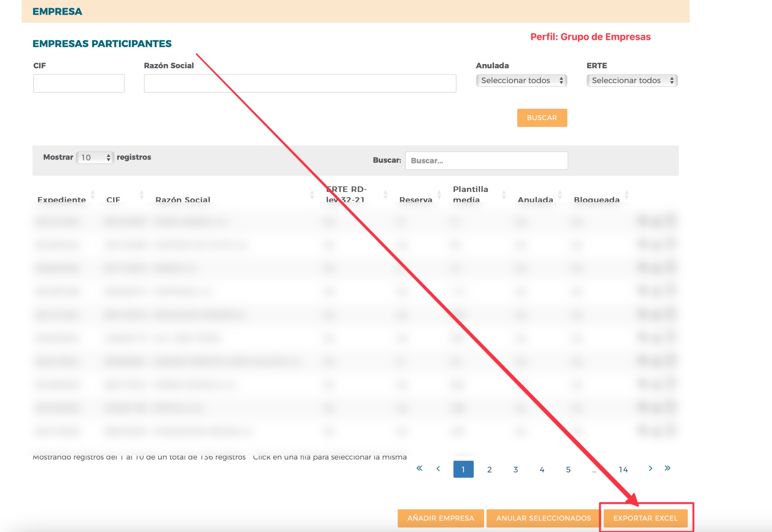Open Mostrar registros count dropdown
This screenshot has width=772, height=532.
tap(95, 157)
